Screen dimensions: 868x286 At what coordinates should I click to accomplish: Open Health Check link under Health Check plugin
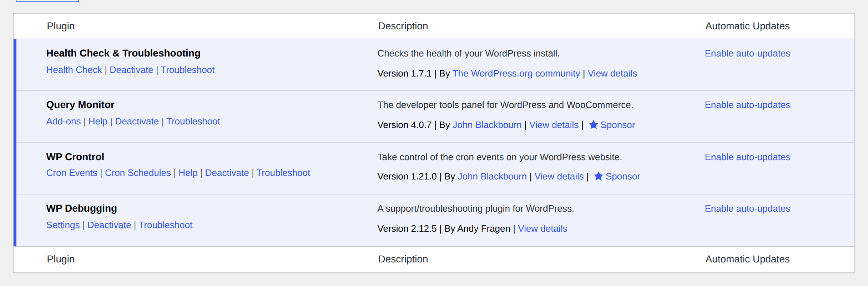[x=74, y=70]
